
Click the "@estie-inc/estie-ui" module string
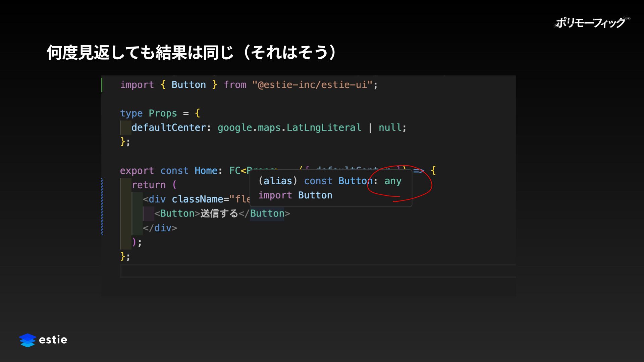312,85
